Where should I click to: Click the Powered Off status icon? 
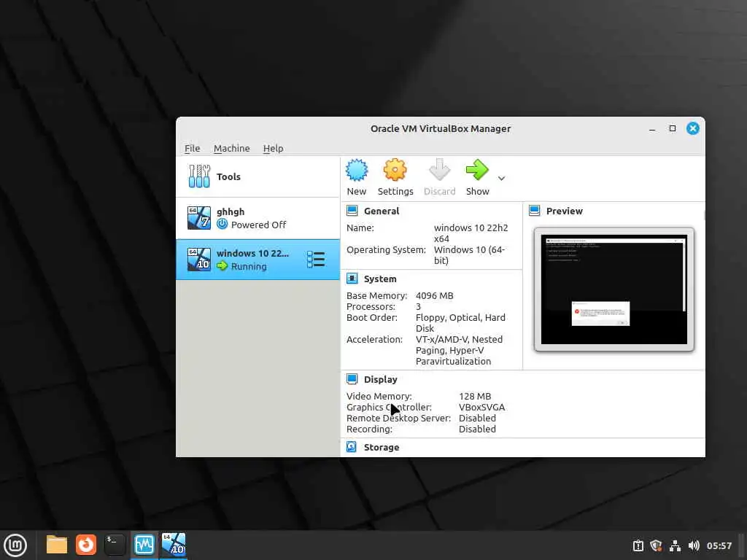[222, 225]
